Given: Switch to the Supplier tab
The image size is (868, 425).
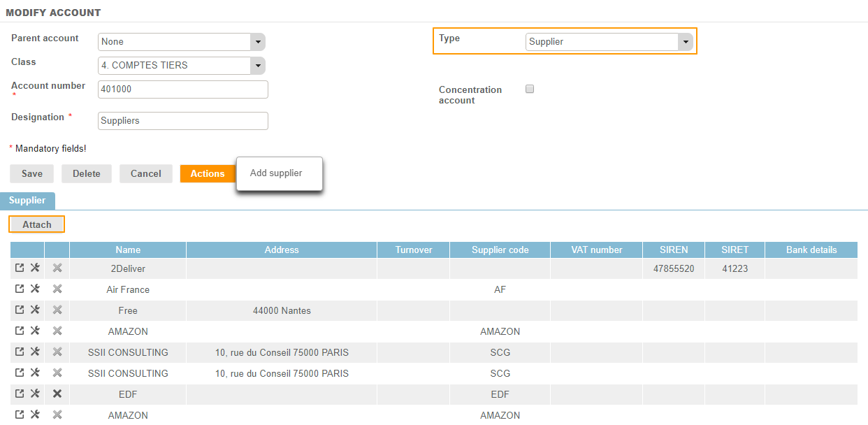Looking at the screenshot, I should click(27, 201).
